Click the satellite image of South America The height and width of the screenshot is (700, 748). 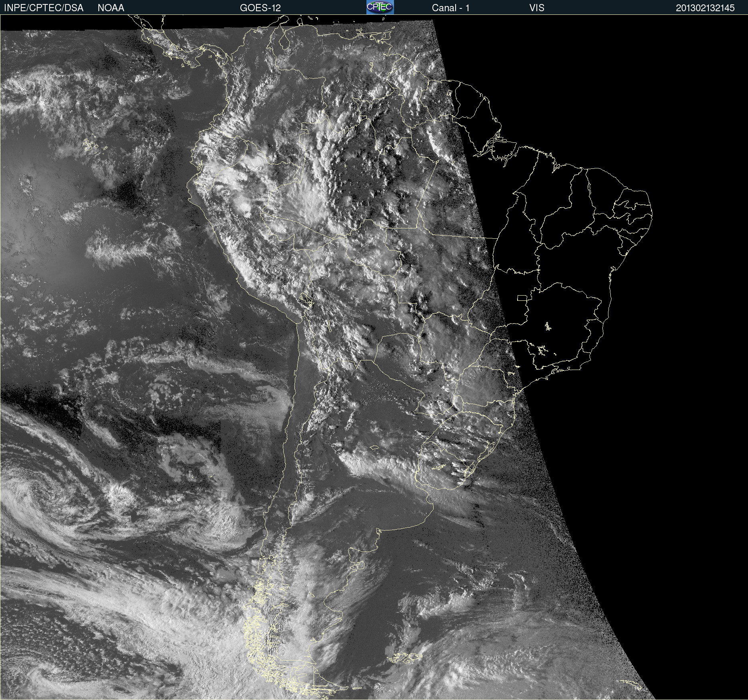pos(374,357)
